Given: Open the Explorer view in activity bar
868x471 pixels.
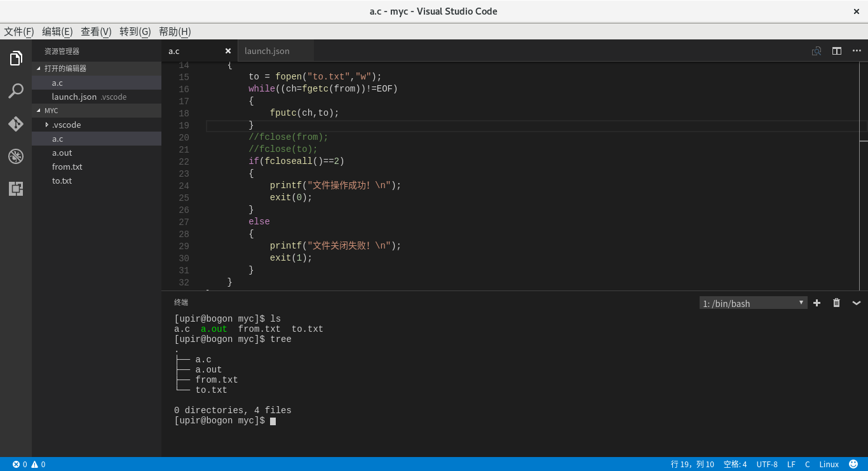Looking at the screenshot, I should click(x=16, y=58).
